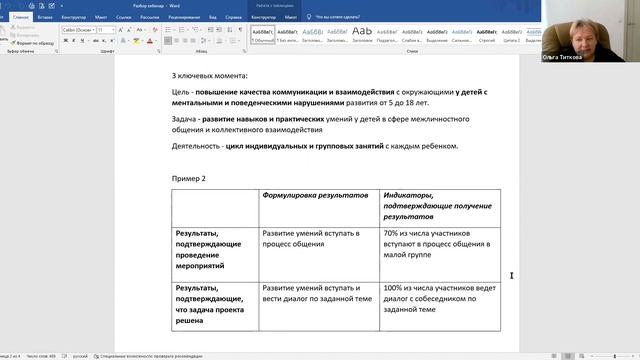Image resolution: width=640 pixels, height=360 pixels.
Task: Click the Text Effects icon in Шрифт group
Action: [123, 41]
